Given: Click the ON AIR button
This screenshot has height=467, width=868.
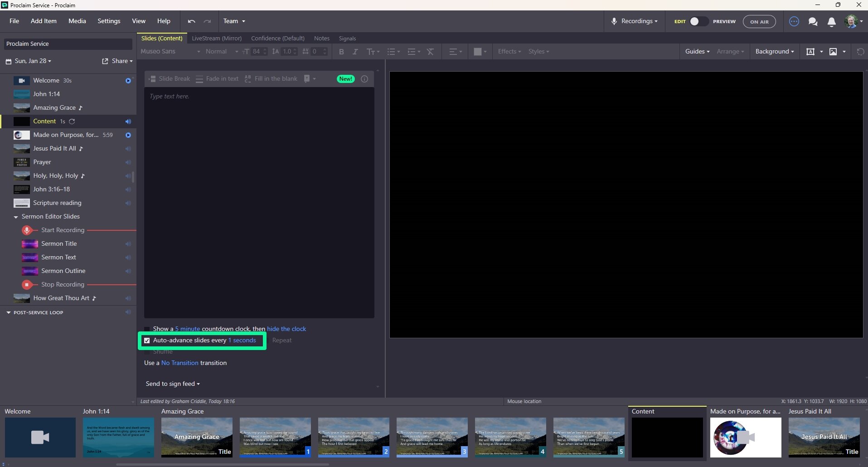Looking at the screenshot, I should [x=759, y=21].
